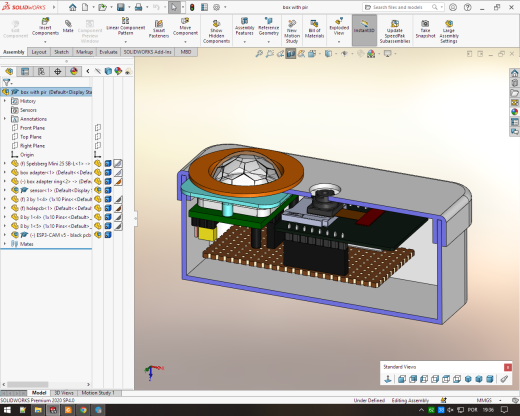This screenshot has height=416, width=520.
Task: Expand the holepcb<1> component node
Action: pos(5,208)
